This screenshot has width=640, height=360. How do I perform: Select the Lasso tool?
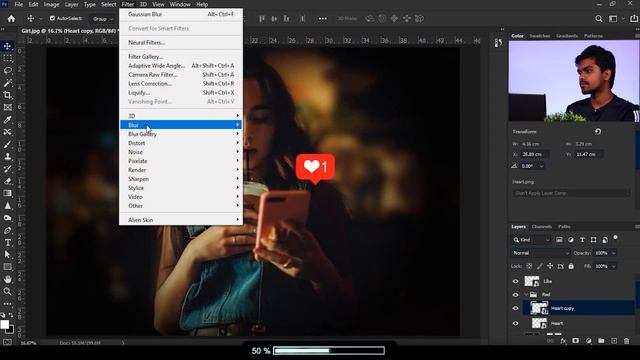pyautogui.click(x=7, y=71)
